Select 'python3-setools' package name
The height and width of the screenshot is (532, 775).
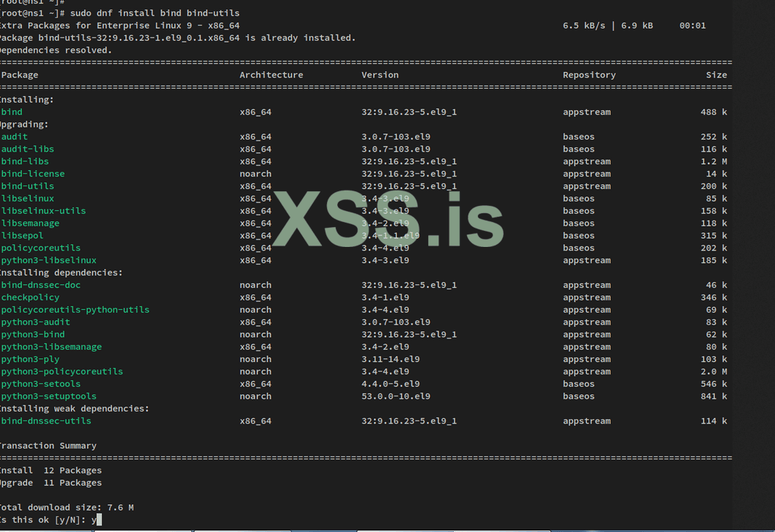tap(41, 384)
